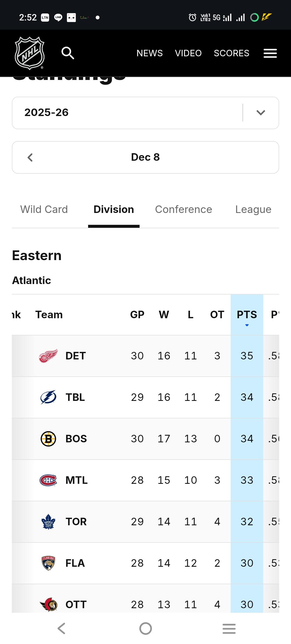Tap the NHL shield logo
The width and height of the screenshot is (291, 644).
[x=29, y=53]
